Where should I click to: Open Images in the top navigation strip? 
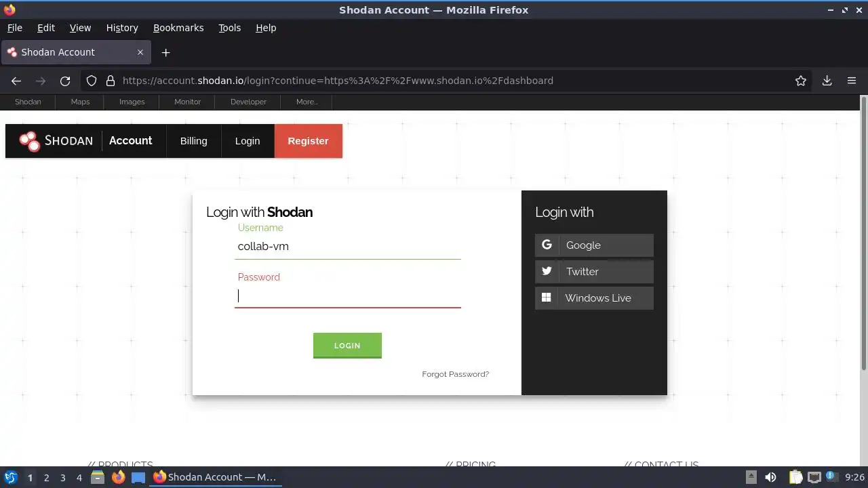pos(132,102)
